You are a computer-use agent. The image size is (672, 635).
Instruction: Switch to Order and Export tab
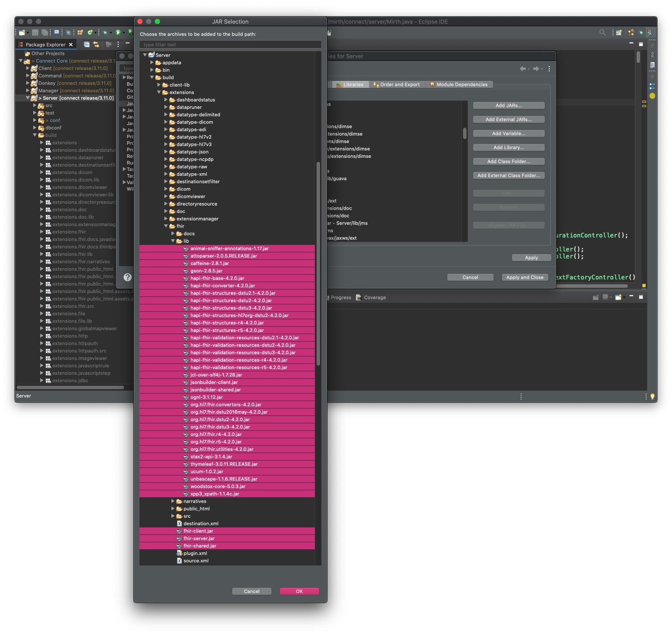(x=397, y=84)
